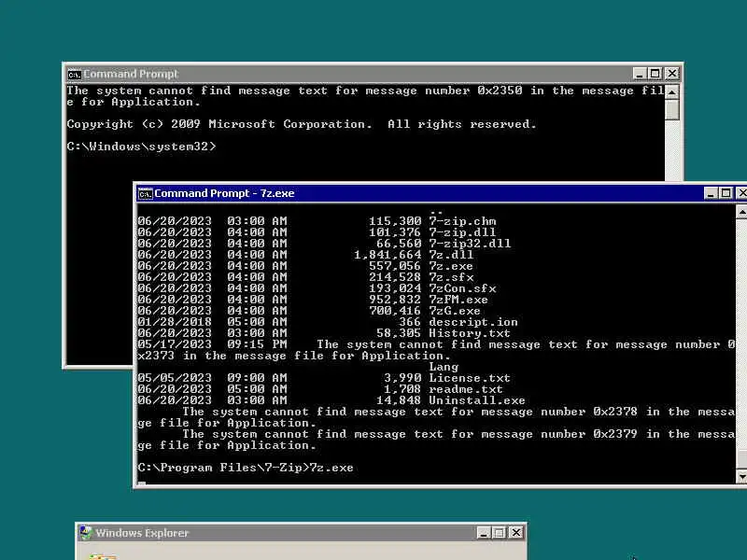Click the date 05/17/2023
The height and width of the screenshot is (560, 747).
[175, 344]
